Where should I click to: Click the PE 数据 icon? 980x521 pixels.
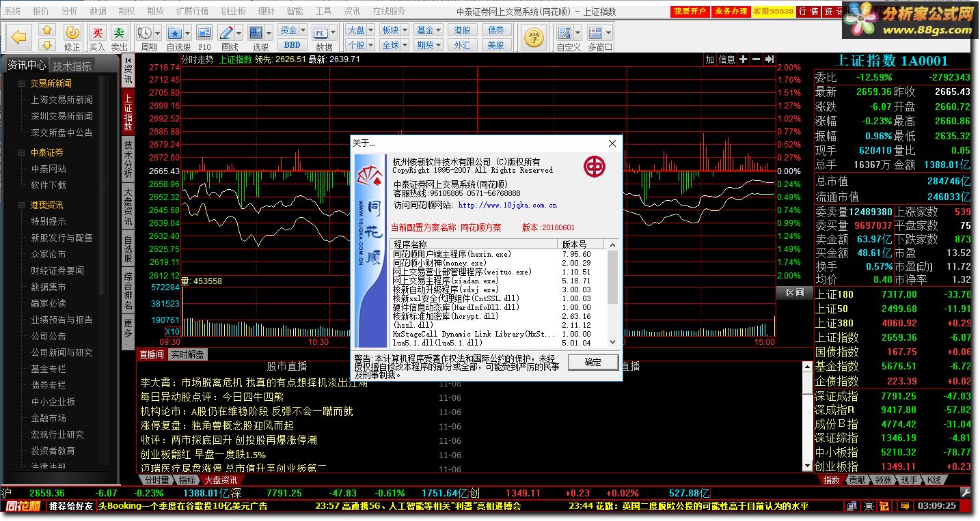click(320, 33)
